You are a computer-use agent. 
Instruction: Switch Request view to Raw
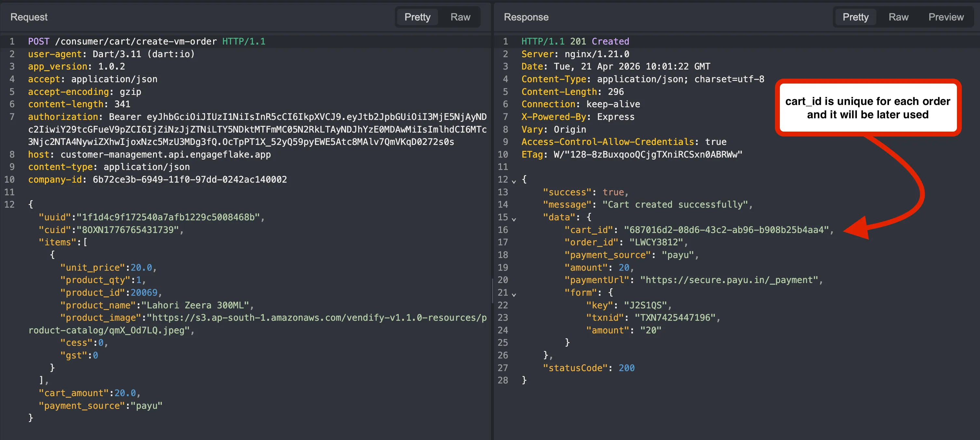[x=460, y=17]
